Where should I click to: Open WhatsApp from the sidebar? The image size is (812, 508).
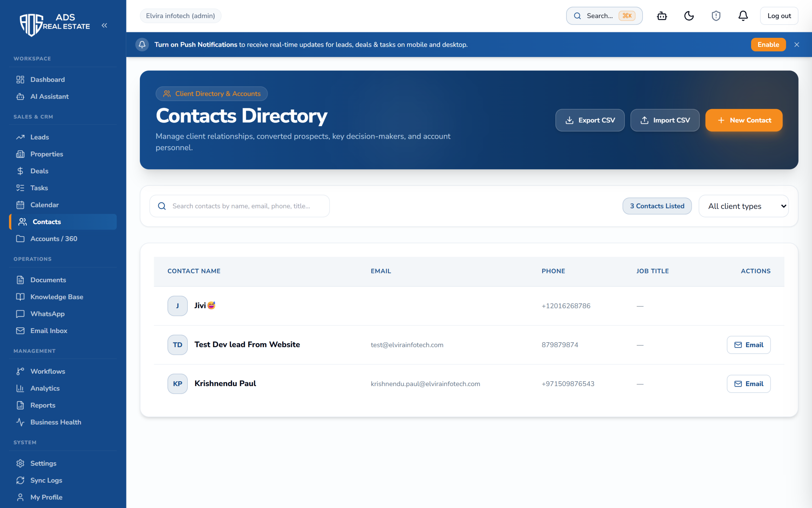pyautogui.click(x=63, y=314)
